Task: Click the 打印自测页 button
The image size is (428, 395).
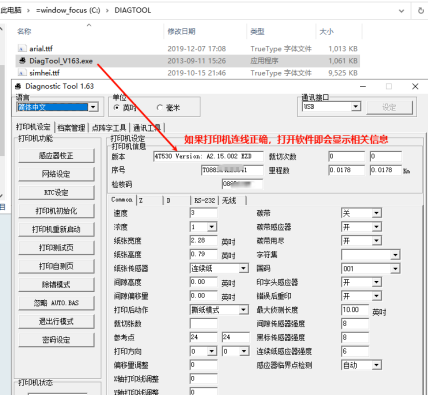Action: point(56,266)
